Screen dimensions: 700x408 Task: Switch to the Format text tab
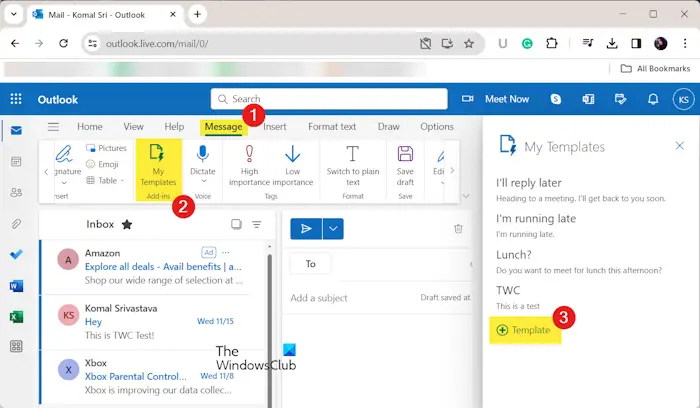332,127
